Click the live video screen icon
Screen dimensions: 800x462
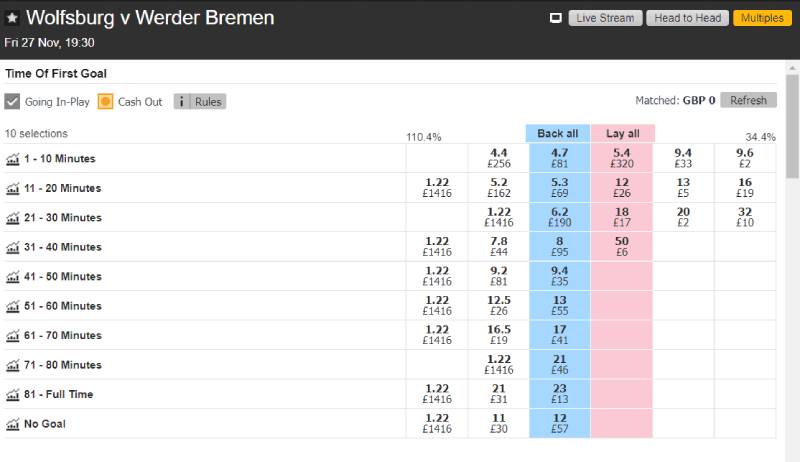click(x=556, y=18)
